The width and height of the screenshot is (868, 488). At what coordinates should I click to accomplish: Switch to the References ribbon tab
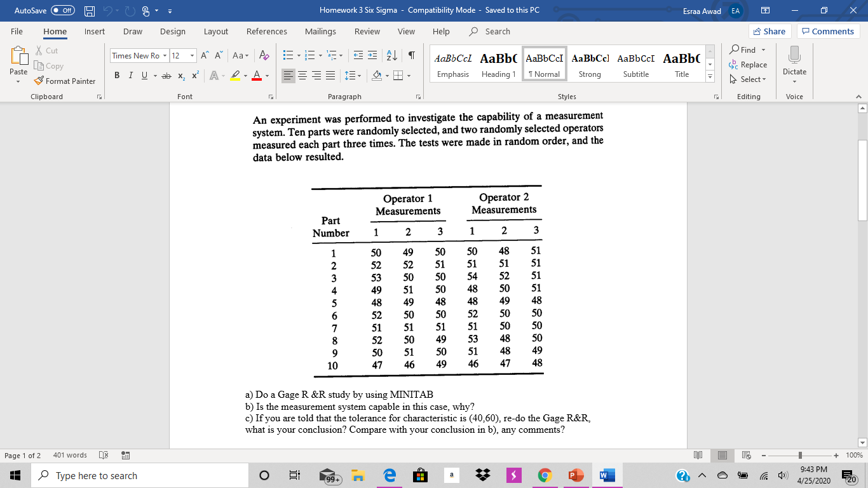coord(267,31)
